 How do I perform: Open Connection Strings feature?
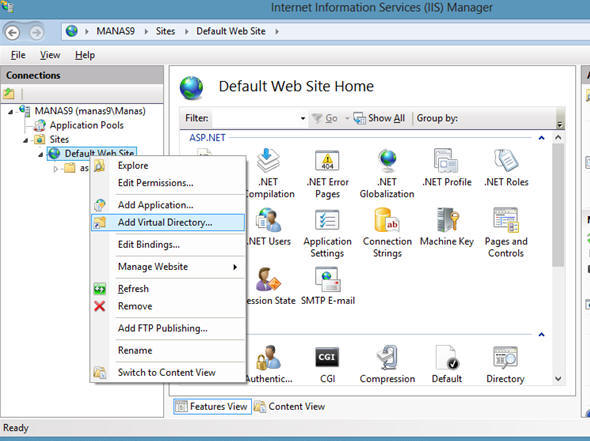[387, 233]
